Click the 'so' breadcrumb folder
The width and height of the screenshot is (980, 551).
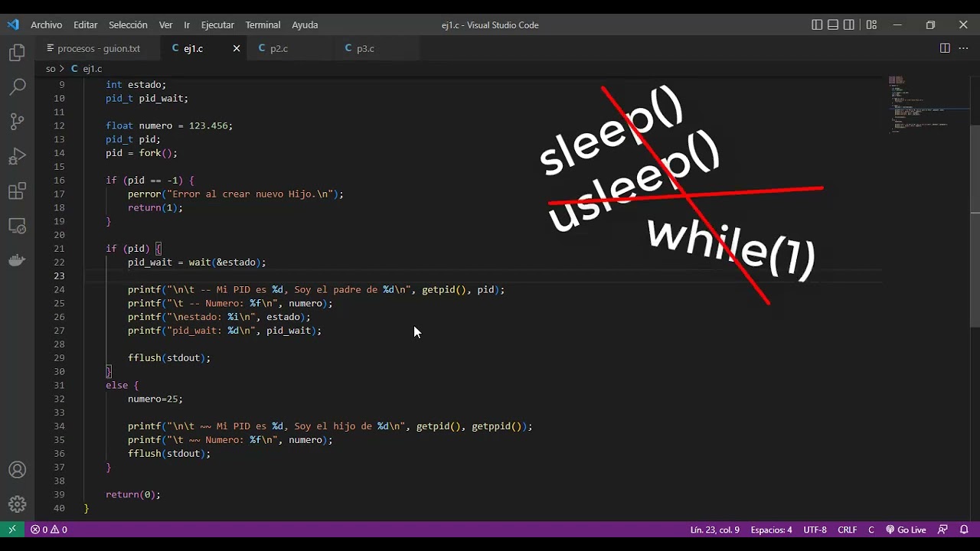click(51, 69)
